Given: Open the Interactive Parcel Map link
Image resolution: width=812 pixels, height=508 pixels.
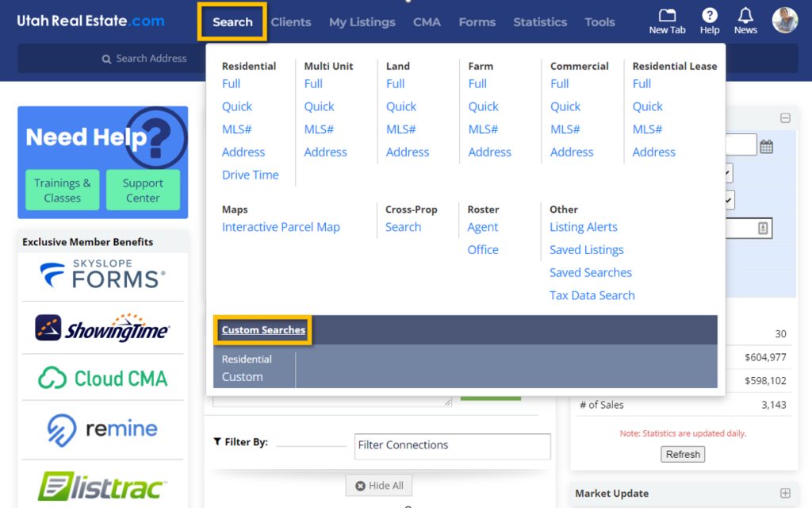Looking at the screenshot, I should [x=281, y=227].
